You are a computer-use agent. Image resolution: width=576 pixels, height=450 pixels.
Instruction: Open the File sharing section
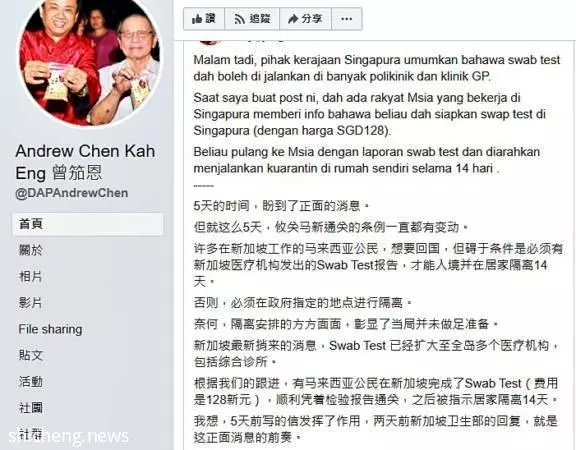pyautogui.click(x=50, y=329)
